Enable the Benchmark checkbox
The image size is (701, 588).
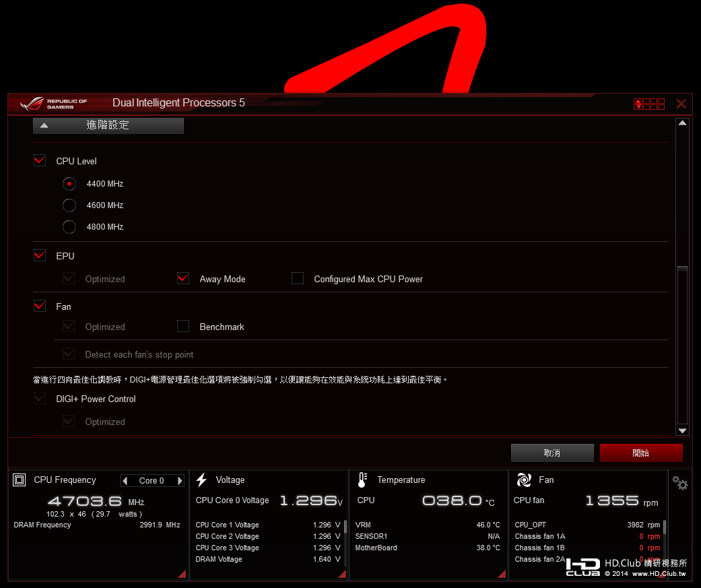point(183,327)
